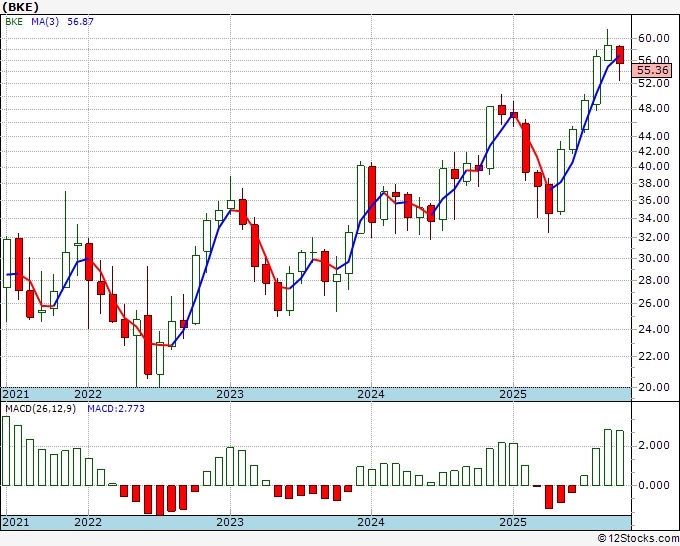Image resolution: width=680 pixels, height=546 pixels.
Task: Click the 22.00 price axis label
Action: tap(654, 356)
